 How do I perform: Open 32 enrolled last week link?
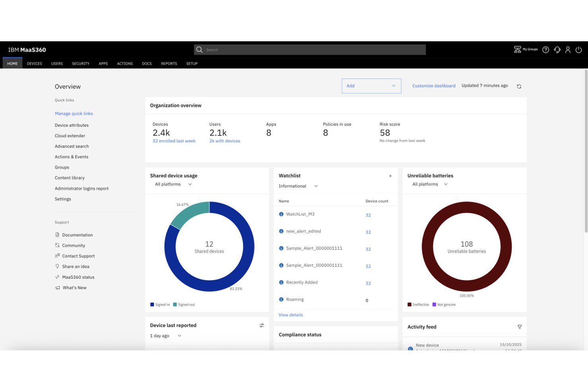(174, 141)
